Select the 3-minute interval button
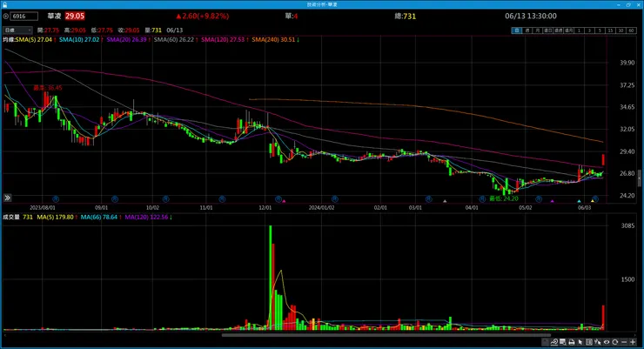The image size is (644, 349). tap(589, 30)
